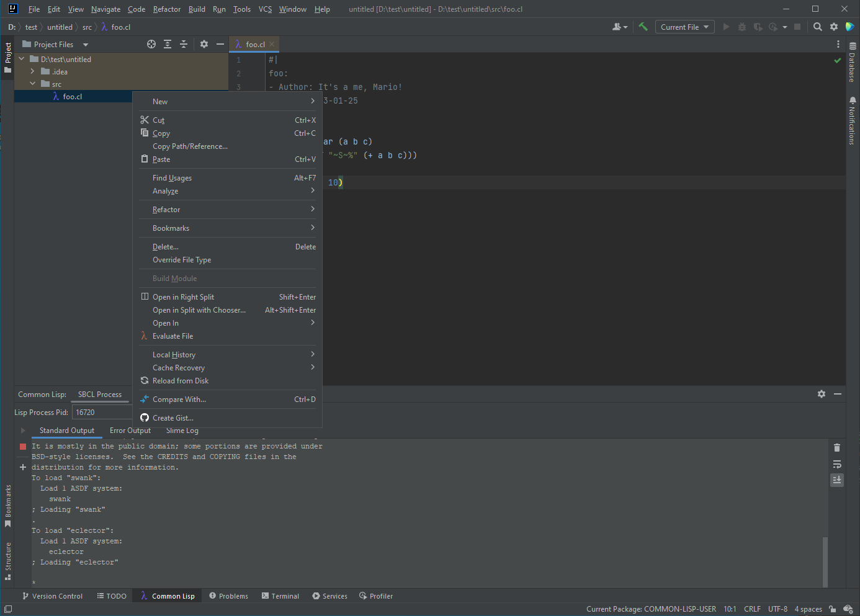Toggle scroll to end of console
Viewport: 860px width, 616px height.
click(x=837, y=480)
